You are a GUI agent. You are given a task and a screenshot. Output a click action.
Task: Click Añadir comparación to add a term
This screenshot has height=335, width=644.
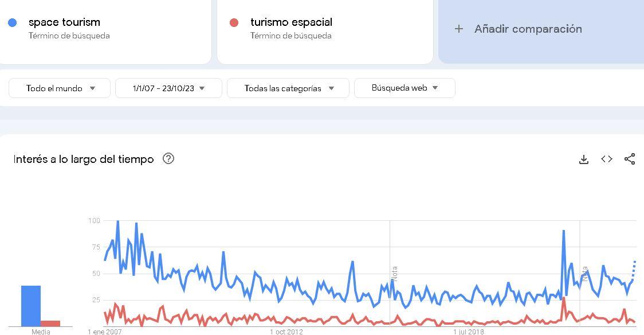(528, 29)
